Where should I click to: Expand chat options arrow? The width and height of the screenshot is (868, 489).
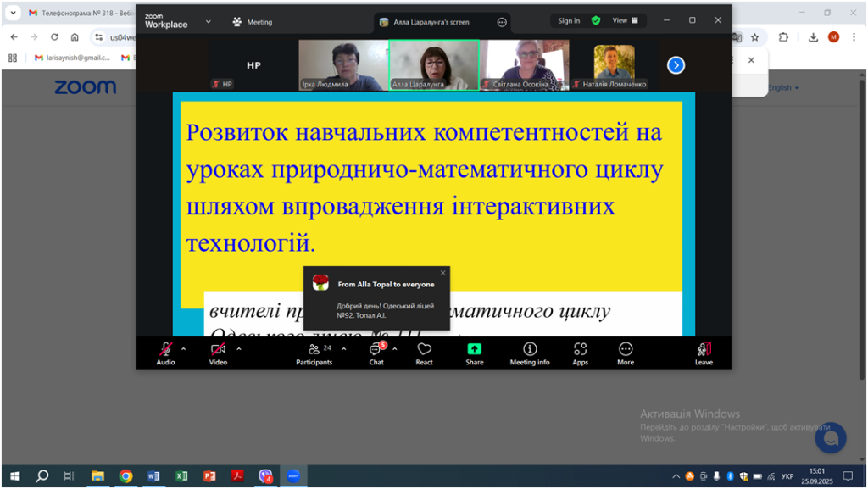(x=395, y=349)
